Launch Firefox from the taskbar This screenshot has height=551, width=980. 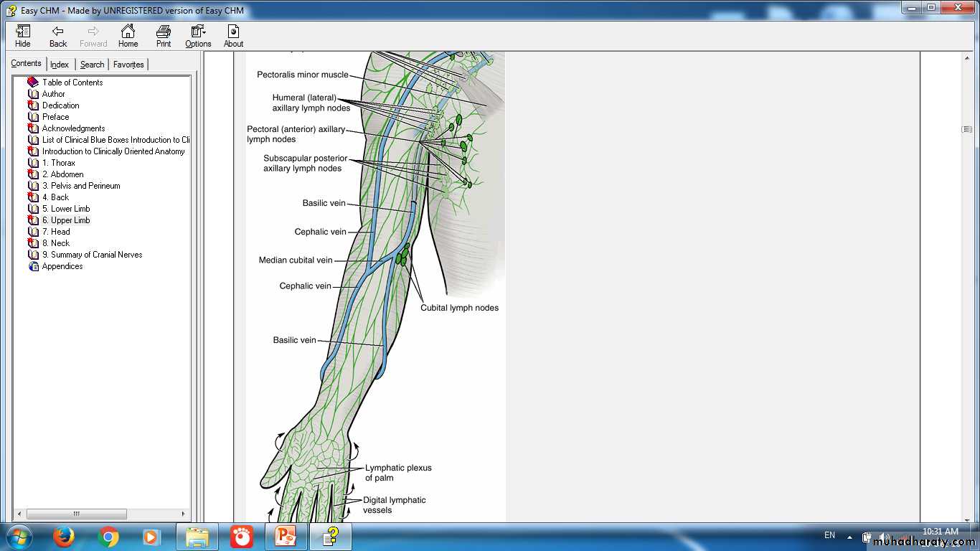pos(64,537)
